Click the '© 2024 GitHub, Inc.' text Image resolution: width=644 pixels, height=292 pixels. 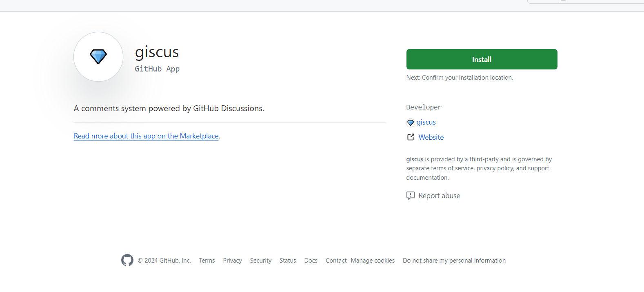pos(164,261)
